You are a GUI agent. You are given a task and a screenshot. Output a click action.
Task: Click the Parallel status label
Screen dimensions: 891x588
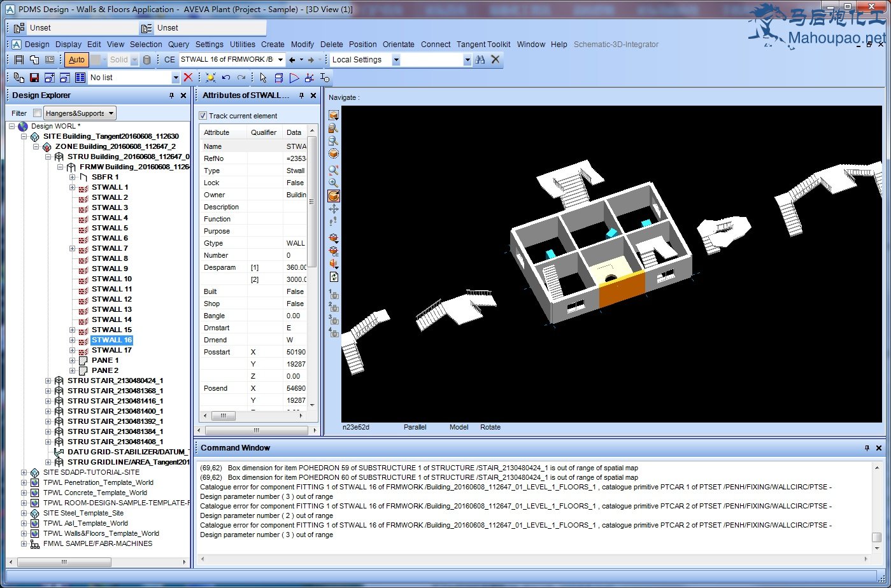(415, 427)
